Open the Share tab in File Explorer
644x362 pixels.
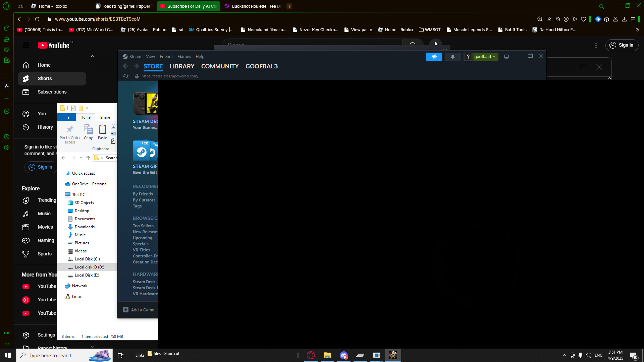click(x=105, y=117)
